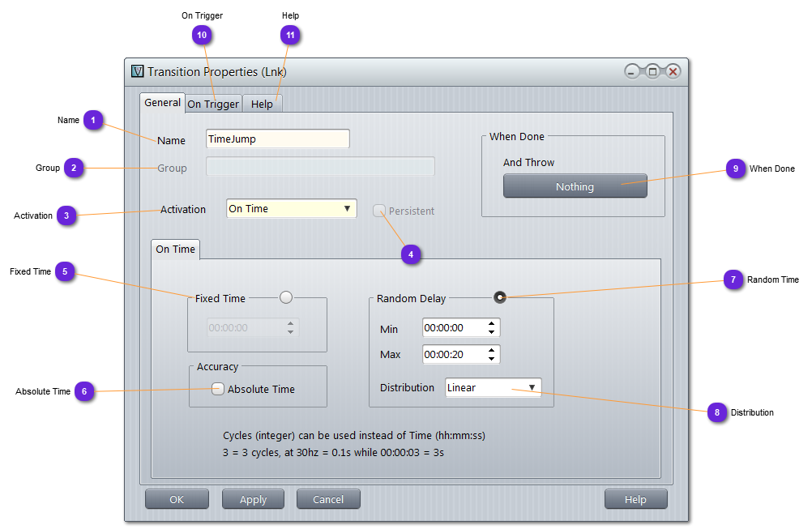The image size is (812, 529).
Task: Click the Apply button
Action: (253, 500)
